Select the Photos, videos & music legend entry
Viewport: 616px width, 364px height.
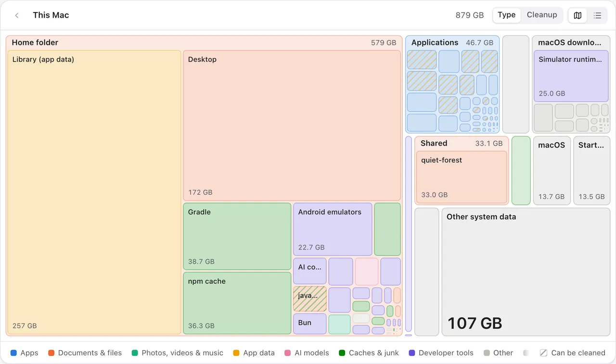[x=177, y=353]
